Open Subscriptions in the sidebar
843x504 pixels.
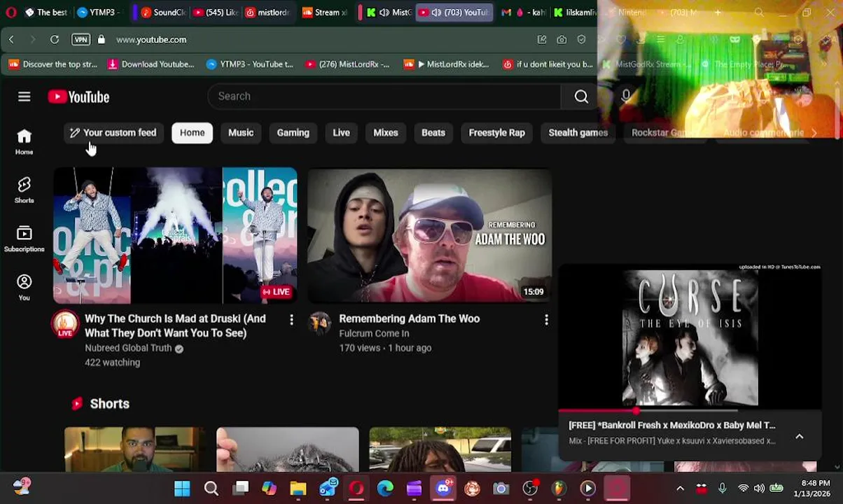[24, 238]
